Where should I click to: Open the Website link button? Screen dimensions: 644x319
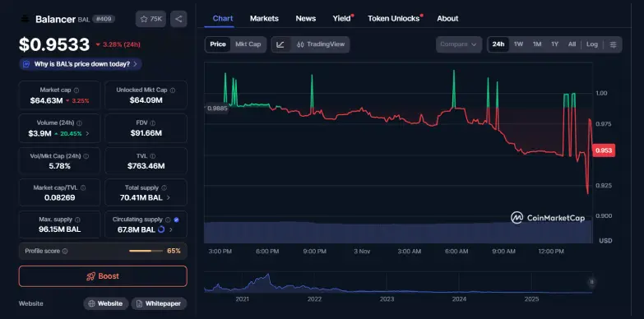[x=106, y=304]
